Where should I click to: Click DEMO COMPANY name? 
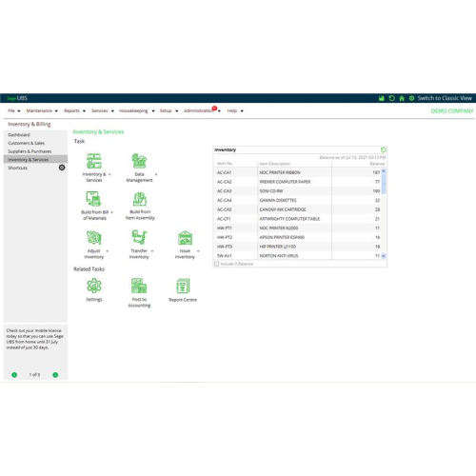coord(452,111)
